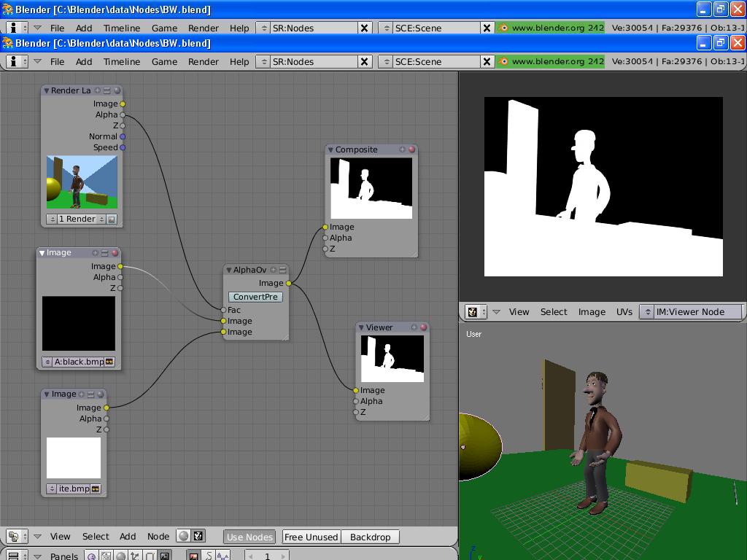Open www.blender.org link in front window
Viewport: 747px width, 560px height.
(x=550, y=61)
